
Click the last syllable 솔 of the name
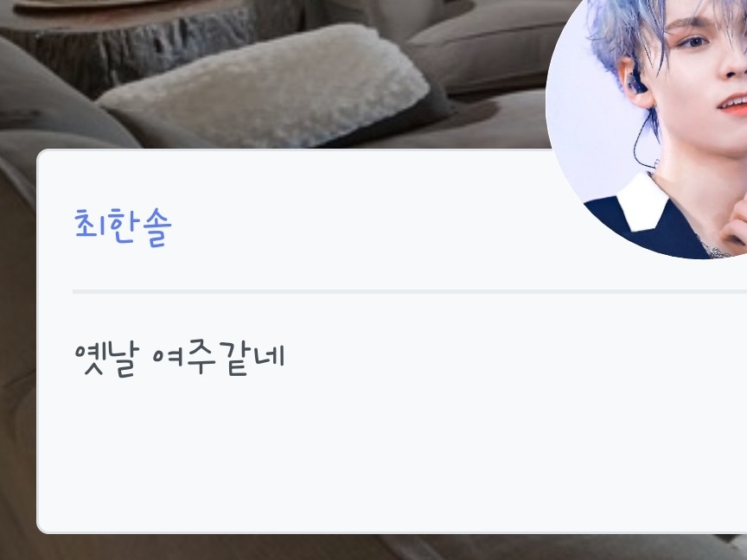[156, 228]
